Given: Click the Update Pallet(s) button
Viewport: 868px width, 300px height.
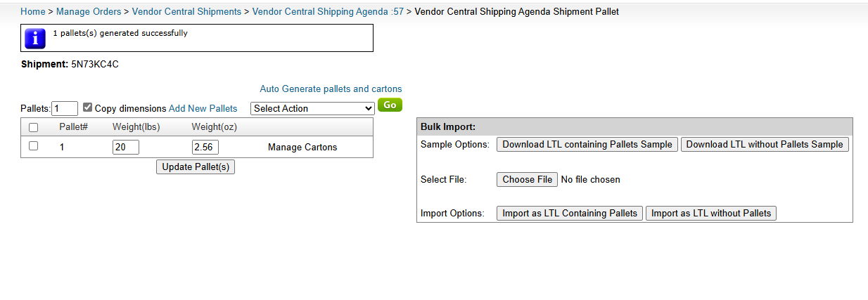Looking at the screenshot, I should [x=195, y=167].
